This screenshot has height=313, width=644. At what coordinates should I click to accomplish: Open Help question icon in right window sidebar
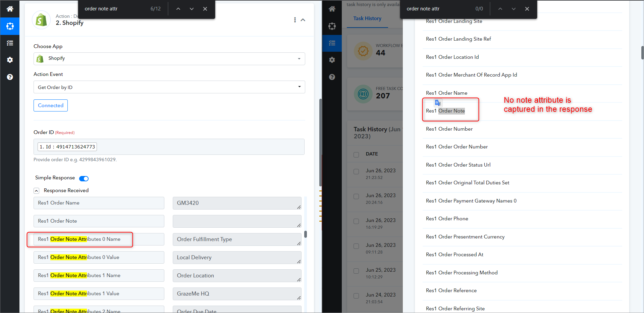tap(332, 77)
